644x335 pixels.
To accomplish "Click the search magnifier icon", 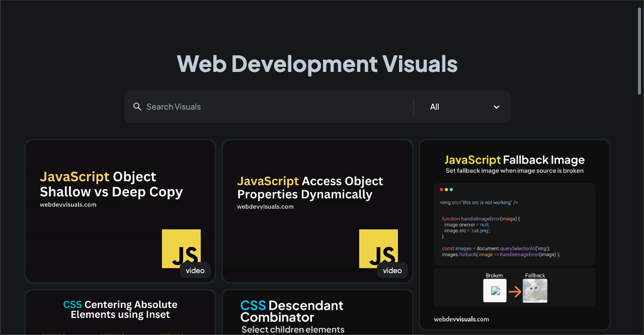I will coord(137,107).
